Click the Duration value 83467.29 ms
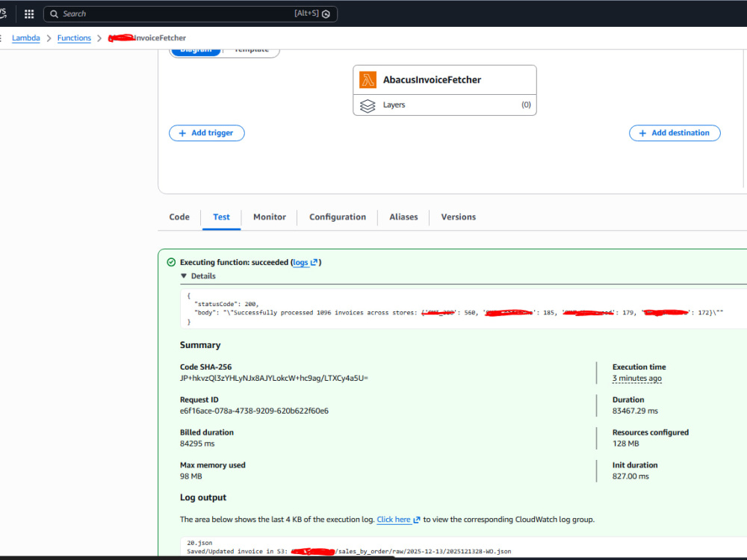 click(635, 411)
